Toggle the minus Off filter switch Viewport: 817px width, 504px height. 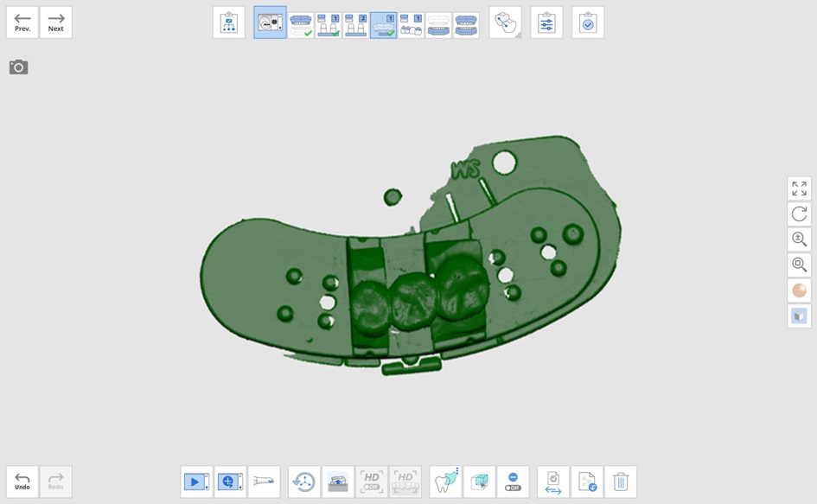coord(514,482)
